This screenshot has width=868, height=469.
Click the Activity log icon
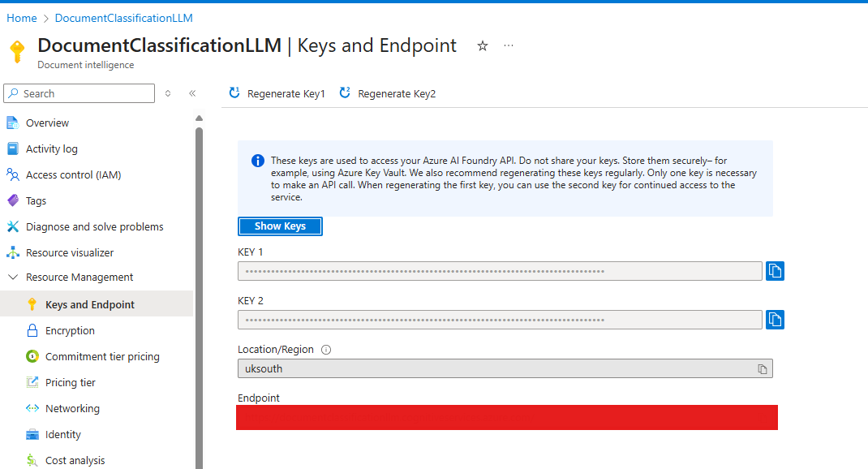pyautogui.click(x=13, y=148)
